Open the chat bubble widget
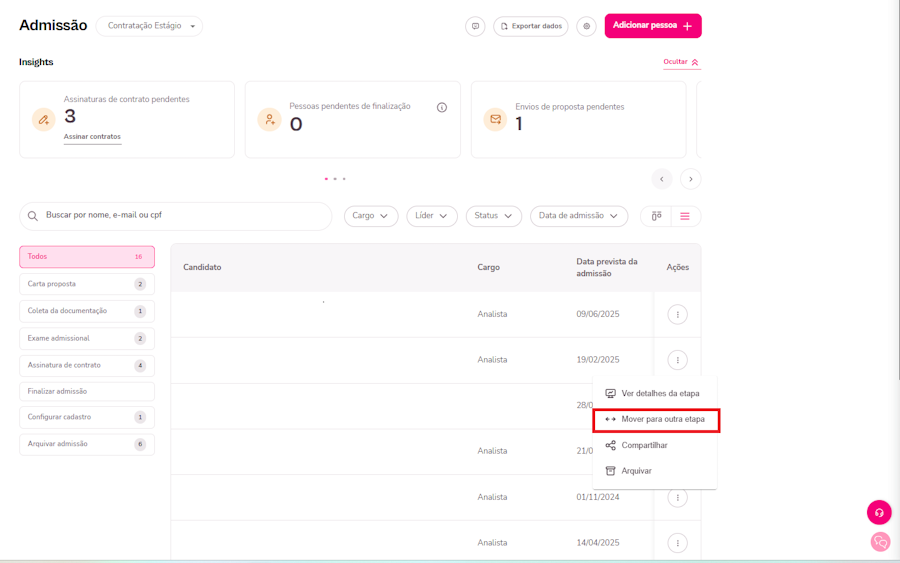Screen dimensions: 900x563 (x=880, y=541)
